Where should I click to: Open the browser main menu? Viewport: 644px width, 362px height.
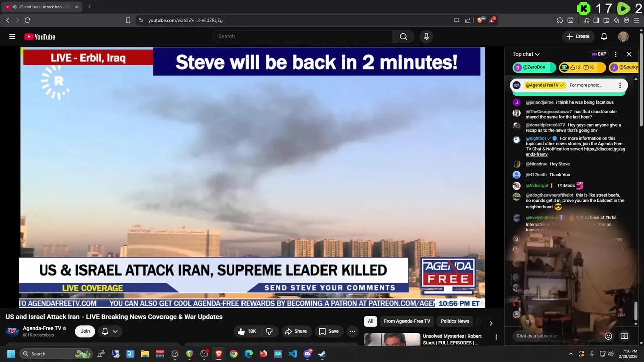637,20
